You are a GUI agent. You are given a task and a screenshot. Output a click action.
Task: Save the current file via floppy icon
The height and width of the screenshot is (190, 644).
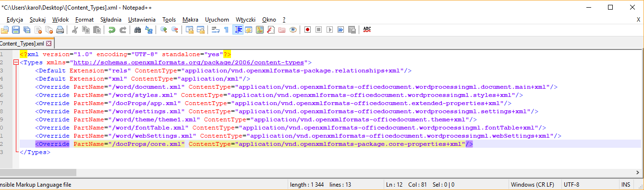(x=15, y=30)
